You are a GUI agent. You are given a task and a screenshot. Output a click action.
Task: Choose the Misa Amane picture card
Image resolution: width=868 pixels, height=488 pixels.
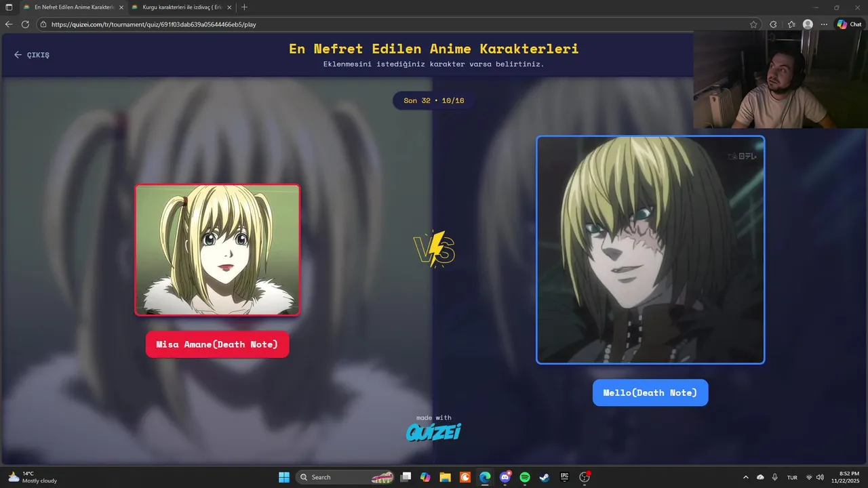pos(217,249)
